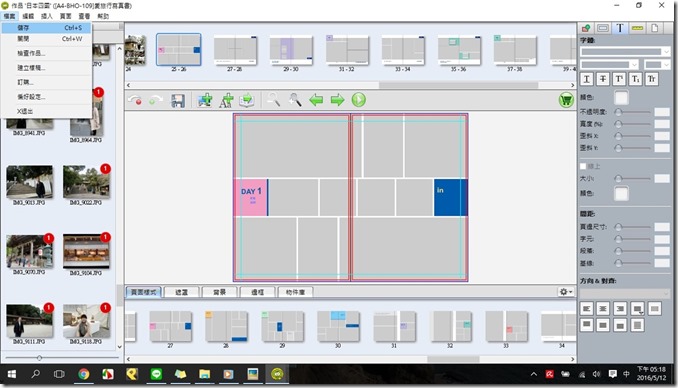Align text to top of frame

click(x=586, y=324)
